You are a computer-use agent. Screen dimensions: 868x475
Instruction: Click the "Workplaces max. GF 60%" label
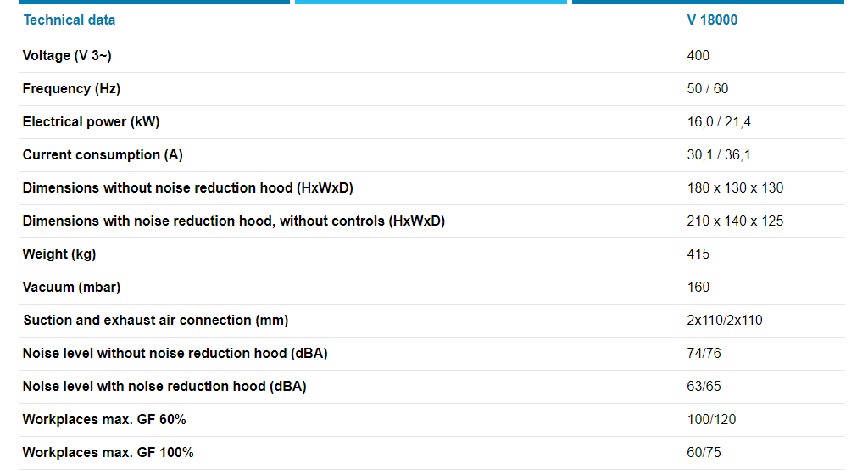(x=104, y=419)
